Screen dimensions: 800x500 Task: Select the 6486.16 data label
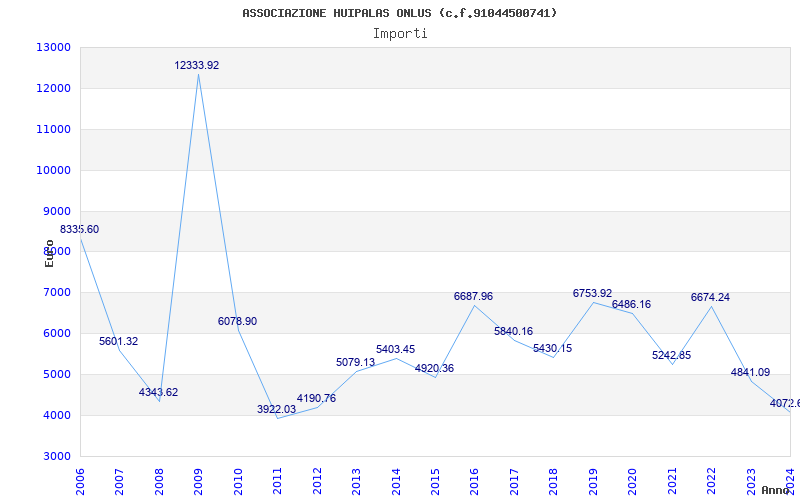tap(632, 305)
